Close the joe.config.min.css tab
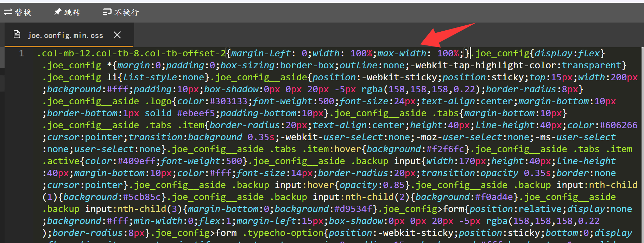 (x=117, y=35)
